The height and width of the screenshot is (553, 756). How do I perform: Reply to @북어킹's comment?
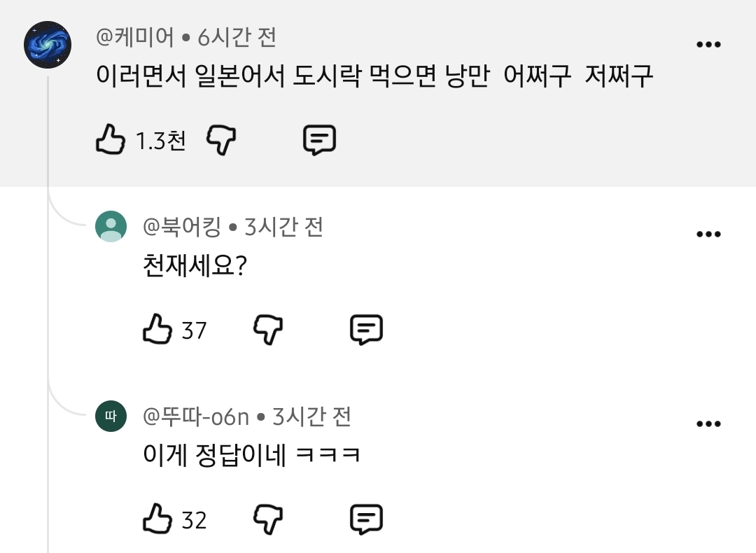pos(366,329)
